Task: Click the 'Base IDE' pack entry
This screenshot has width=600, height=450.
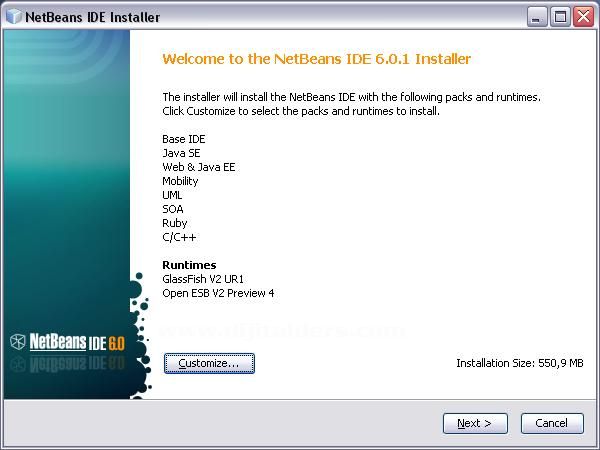Action: click(184, 139)
